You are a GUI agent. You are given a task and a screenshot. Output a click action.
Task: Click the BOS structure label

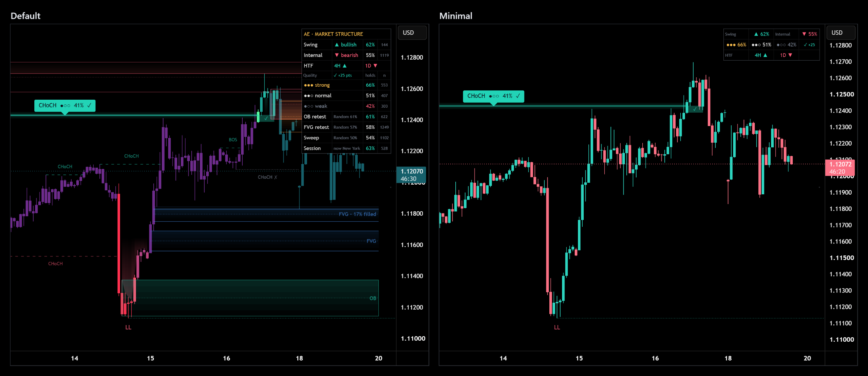233,140
